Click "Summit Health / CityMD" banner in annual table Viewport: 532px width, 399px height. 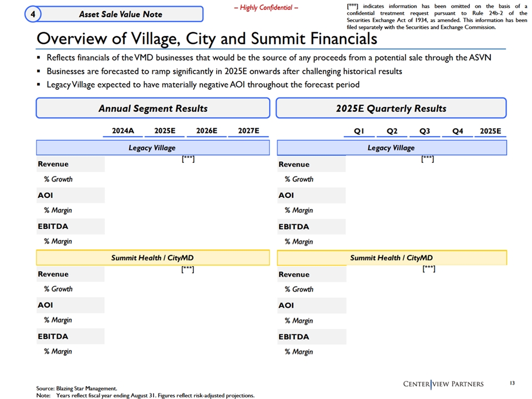(153, 258)
